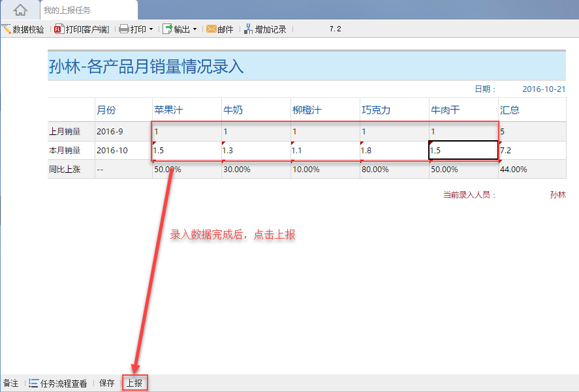Click the 50.00% cell under 牛肉干
This screenshot has width=579, height=392.
point(463,170)
